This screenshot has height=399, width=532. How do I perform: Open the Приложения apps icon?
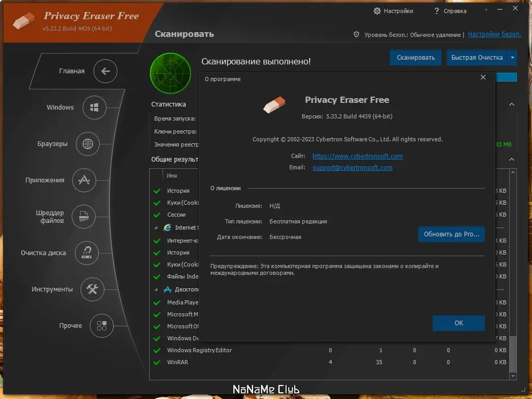coord(84,180)
